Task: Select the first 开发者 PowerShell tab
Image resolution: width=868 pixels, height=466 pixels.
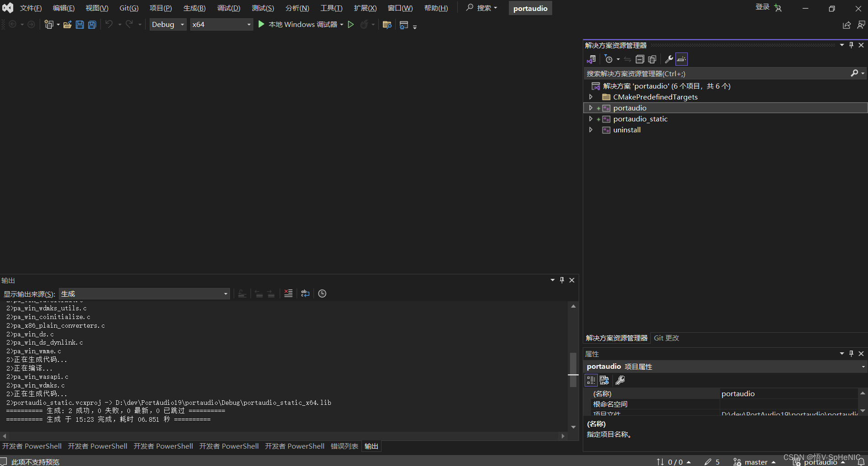Action: pyautogui.click(x=32, y=446)
